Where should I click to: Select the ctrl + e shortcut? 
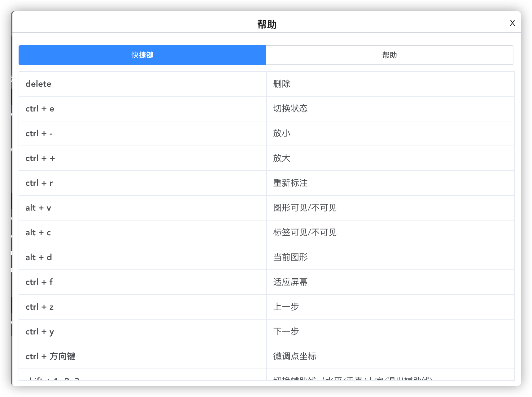(x=143, y=109)
